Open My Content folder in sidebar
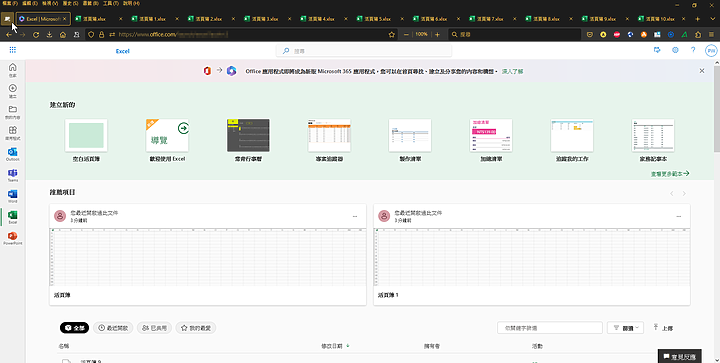This screenshot has height=363, width=720. 12,112
